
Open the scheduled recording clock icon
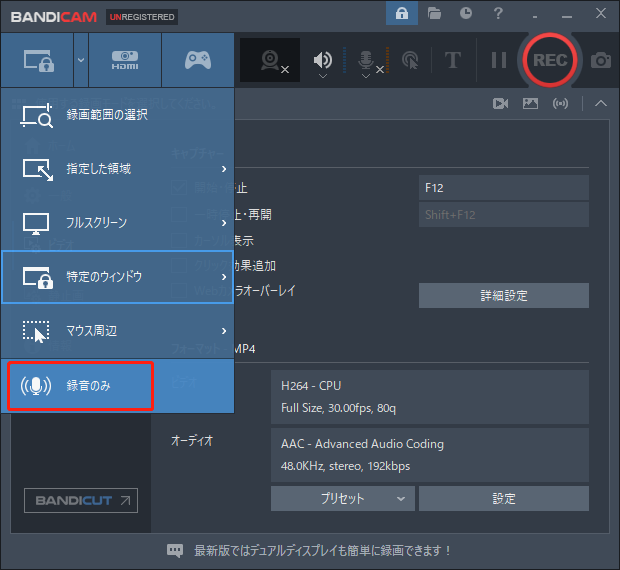point(466,13)
